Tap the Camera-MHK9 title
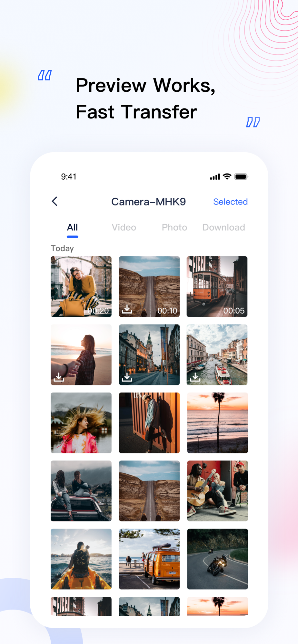Viewport: 298px width, 644px height. pos(149,202)
